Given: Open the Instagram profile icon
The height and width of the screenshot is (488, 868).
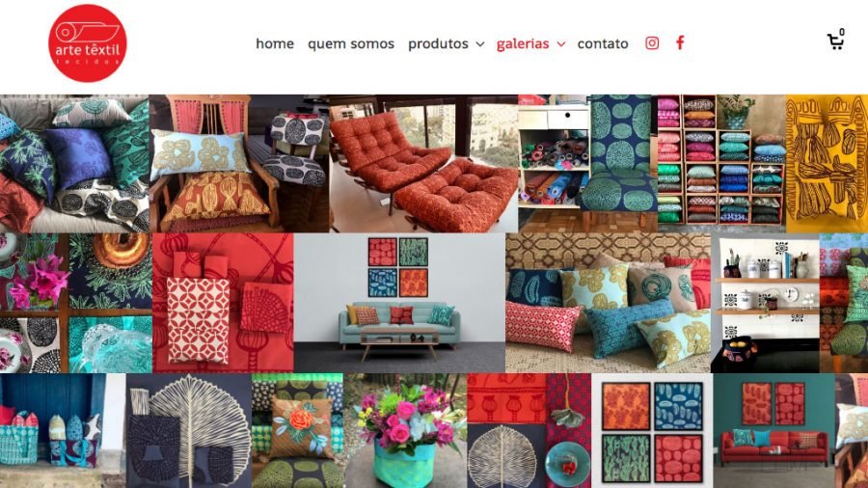Looking at the screenshot, I should coord(652,43).
